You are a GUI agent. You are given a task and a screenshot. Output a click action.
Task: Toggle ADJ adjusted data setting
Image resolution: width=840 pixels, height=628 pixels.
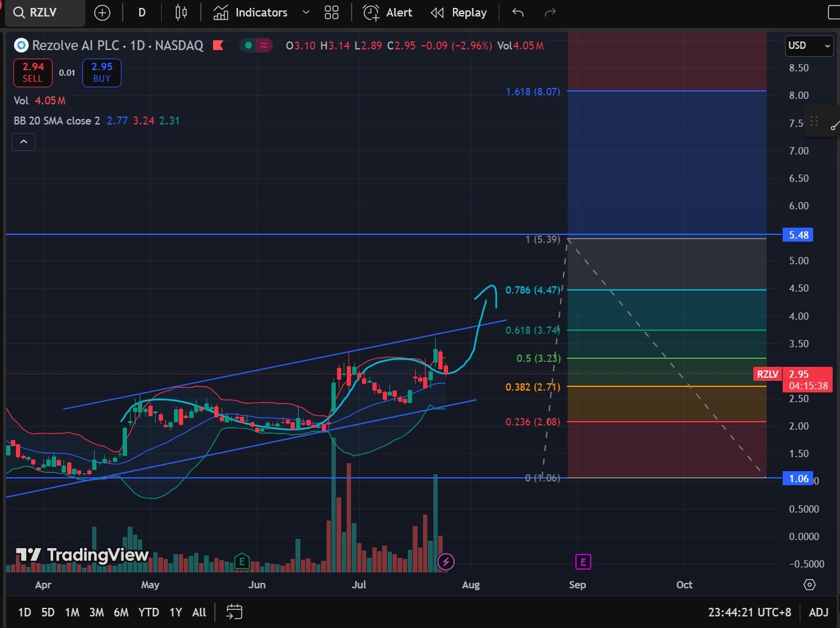819,612
